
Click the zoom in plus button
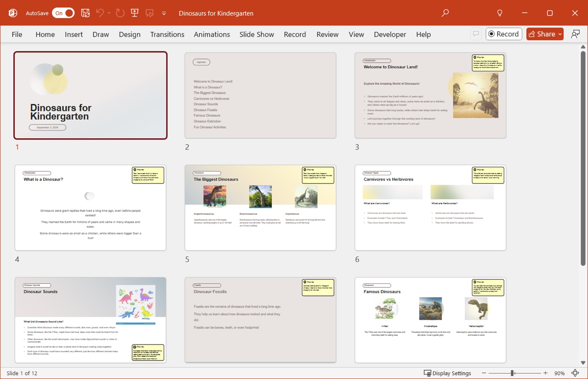pos(545,373)
